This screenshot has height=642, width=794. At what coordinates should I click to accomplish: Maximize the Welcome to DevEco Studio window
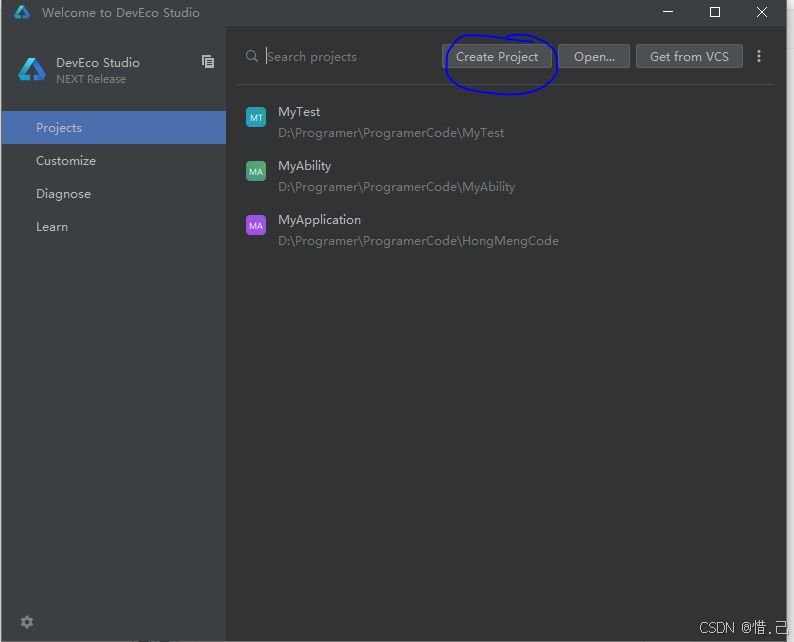tap(714, 12)
